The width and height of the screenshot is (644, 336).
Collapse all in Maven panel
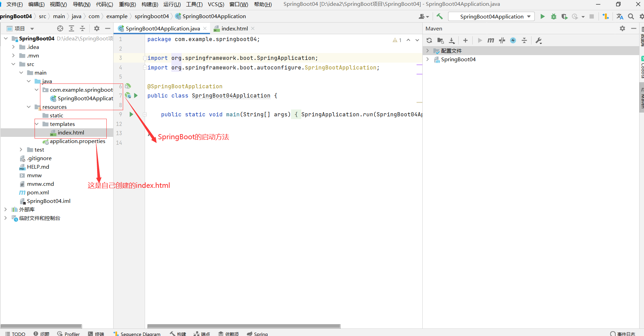click(x=524, y=40)
